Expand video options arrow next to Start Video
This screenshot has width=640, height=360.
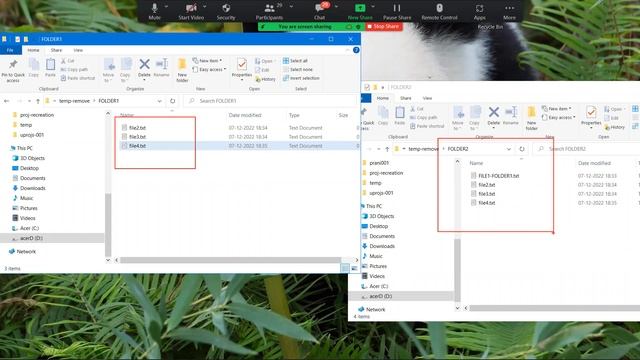(x=204, y=7)
